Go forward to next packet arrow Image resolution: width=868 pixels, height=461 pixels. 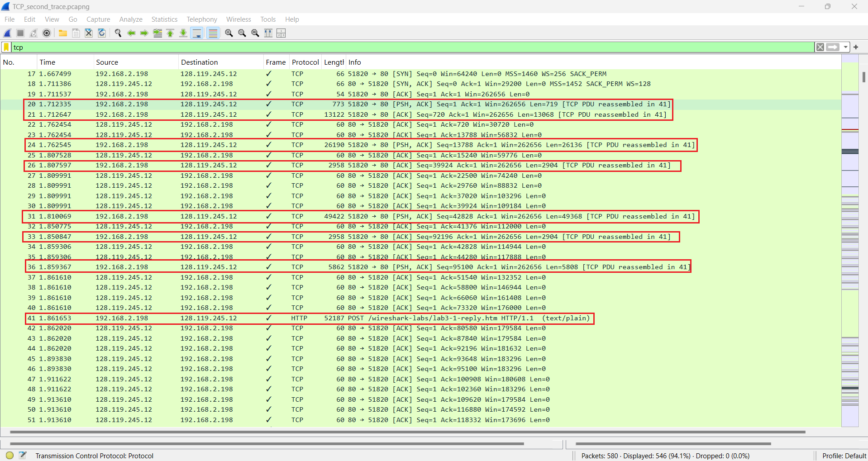pos(144,33)
